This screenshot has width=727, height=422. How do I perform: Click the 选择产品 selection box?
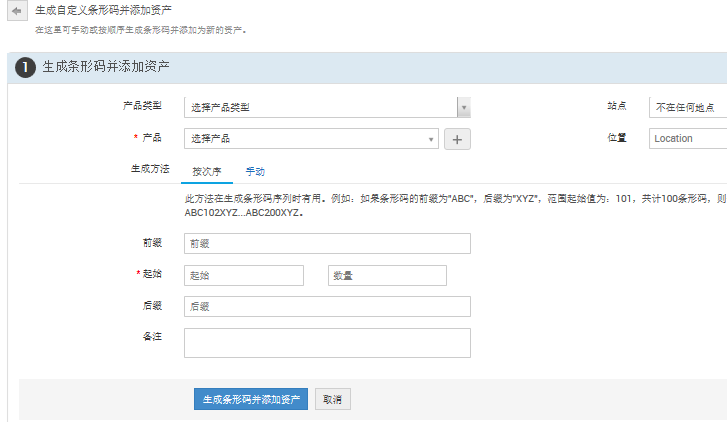[305, 139]
